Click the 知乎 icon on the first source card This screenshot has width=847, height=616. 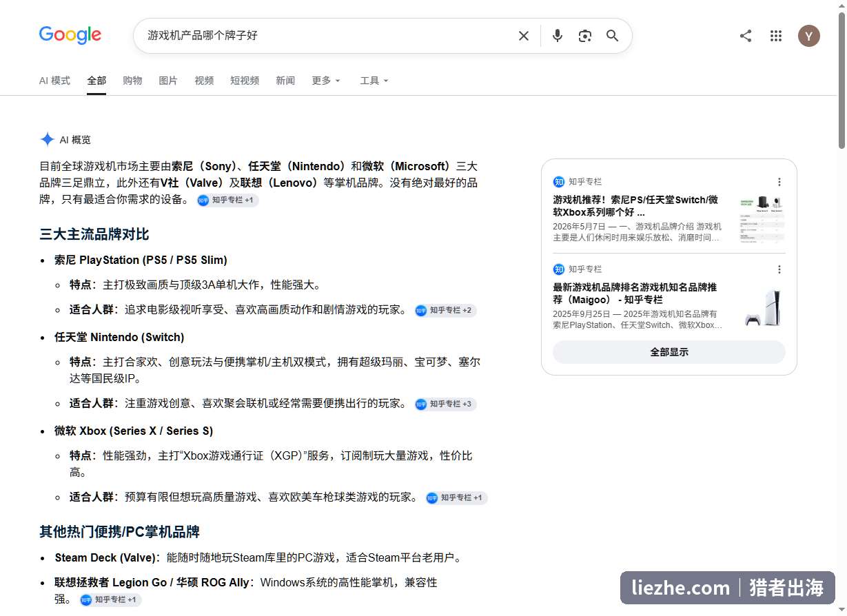pyautogui.click(x=559, y=182)
